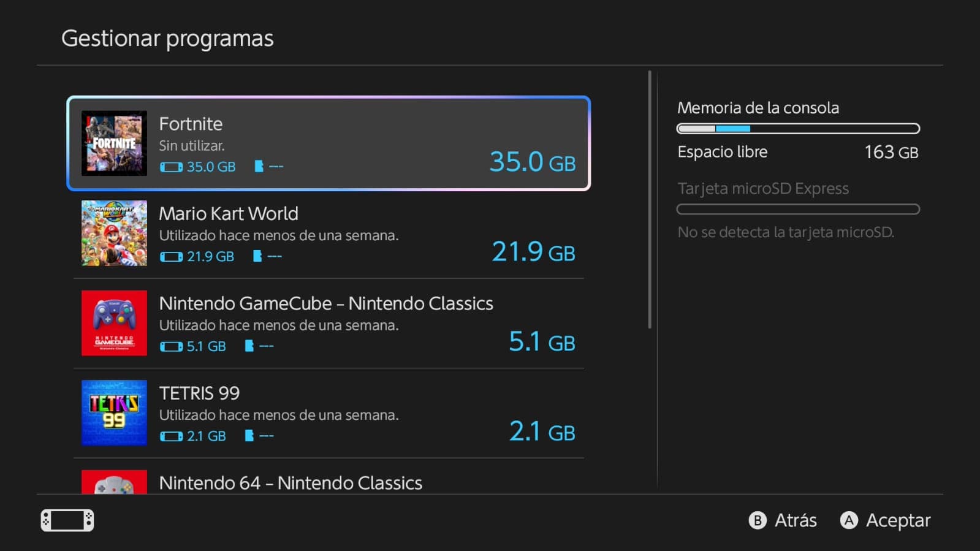The image size is (980, 551).
Task: Click the console memory usage bar
Action: tap(798, 129)
